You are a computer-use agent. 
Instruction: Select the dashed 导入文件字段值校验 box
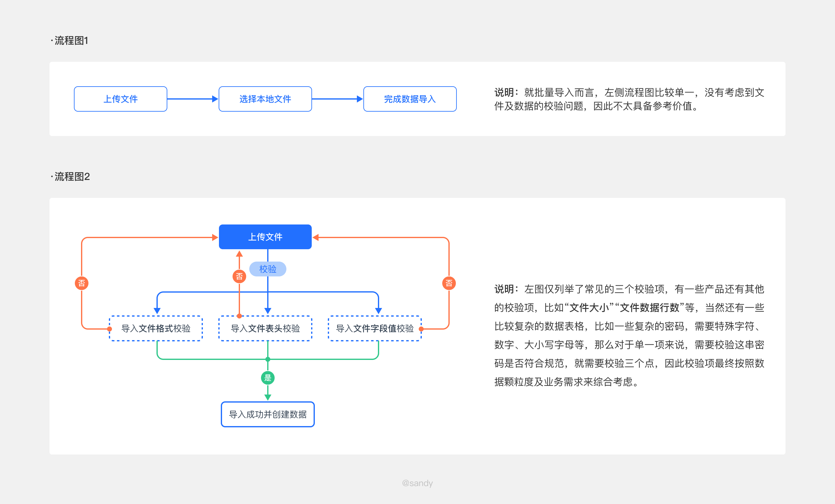point(375,328)
